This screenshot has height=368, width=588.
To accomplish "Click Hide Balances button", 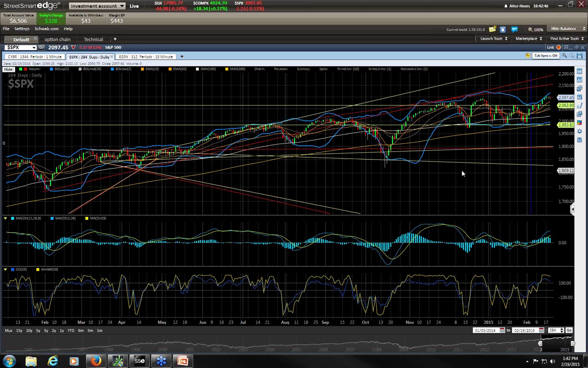I will pos(563,28).
